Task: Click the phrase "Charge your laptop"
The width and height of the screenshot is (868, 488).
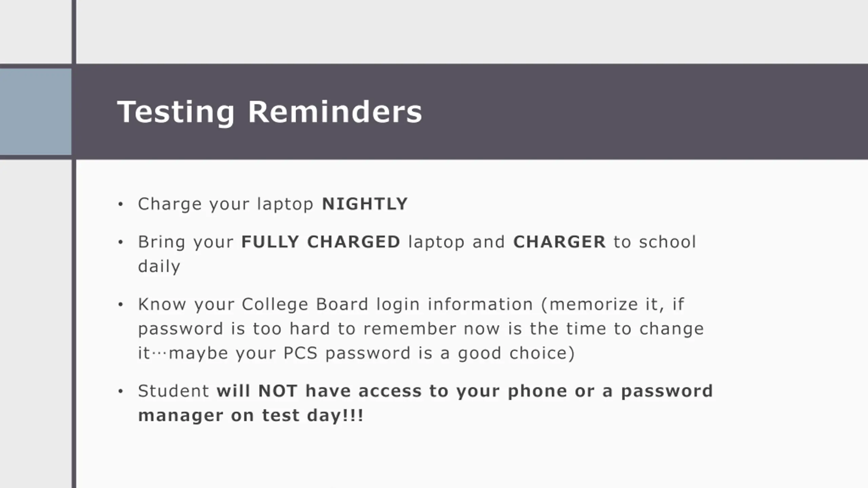Action: [225, 204]
